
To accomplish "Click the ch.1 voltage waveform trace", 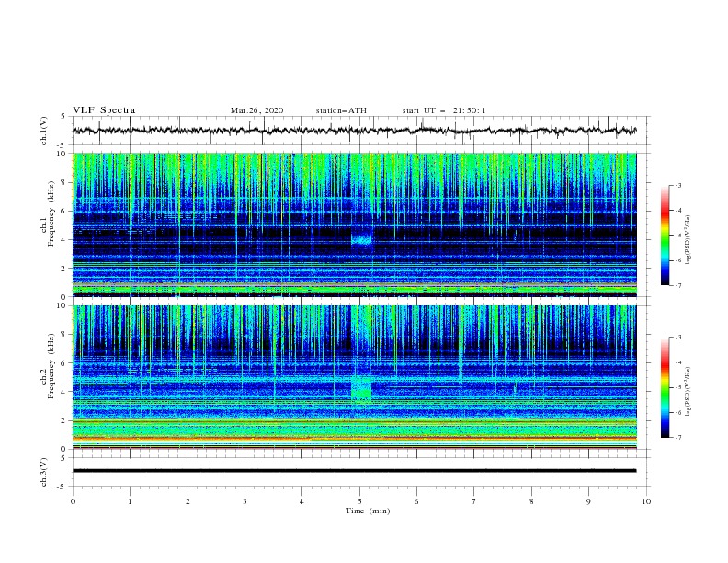I will coord(354,131).
